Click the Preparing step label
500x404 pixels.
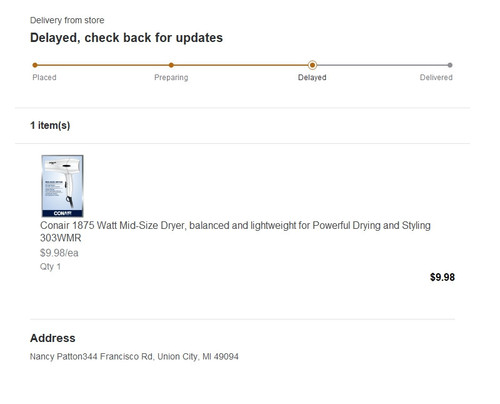pos(171,77)
